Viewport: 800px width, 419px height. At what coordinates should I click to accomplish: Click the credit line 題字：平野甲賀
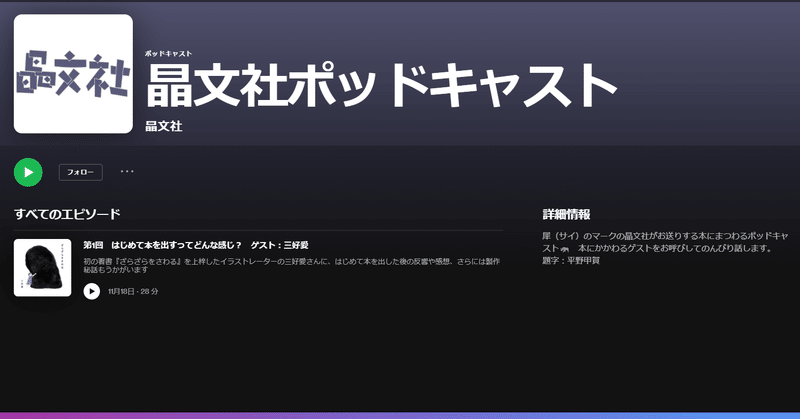(x=571, y=260)
